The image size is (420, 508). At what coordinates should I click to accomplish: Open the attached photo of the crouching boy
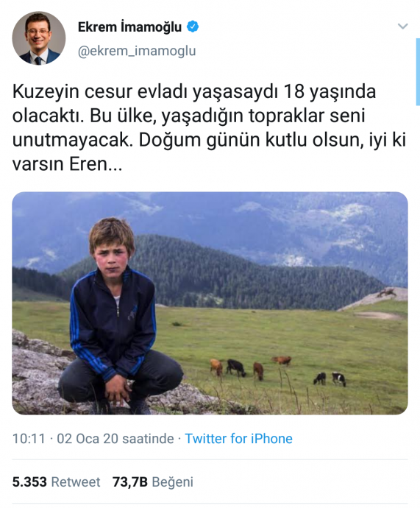click(x=210, y=303)
